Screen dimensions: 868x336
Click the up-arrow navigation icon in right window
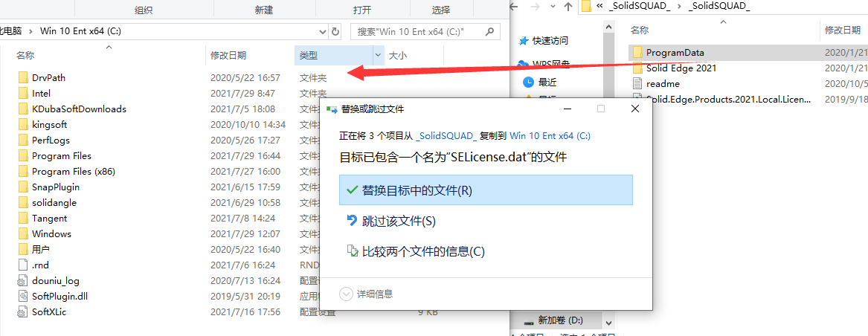point(568,6)
